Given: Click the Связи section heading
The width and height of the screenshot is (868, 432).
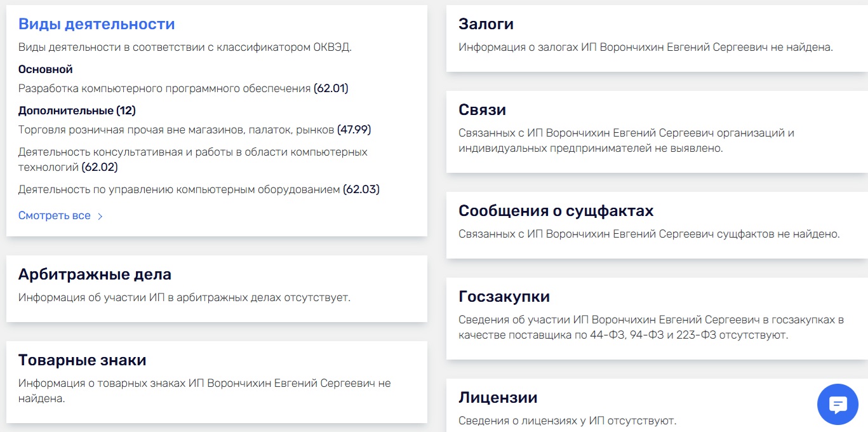Looking at the screenshot, I should [482, 110].
